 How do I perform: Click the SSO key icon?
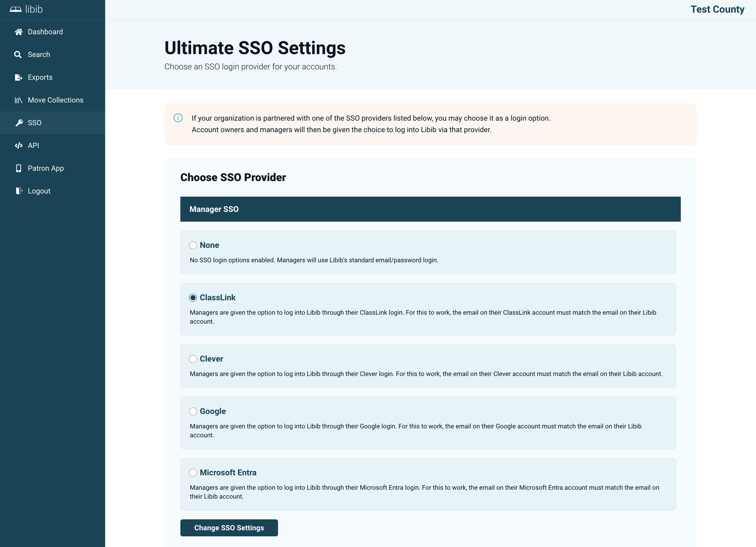click(19, 123)
